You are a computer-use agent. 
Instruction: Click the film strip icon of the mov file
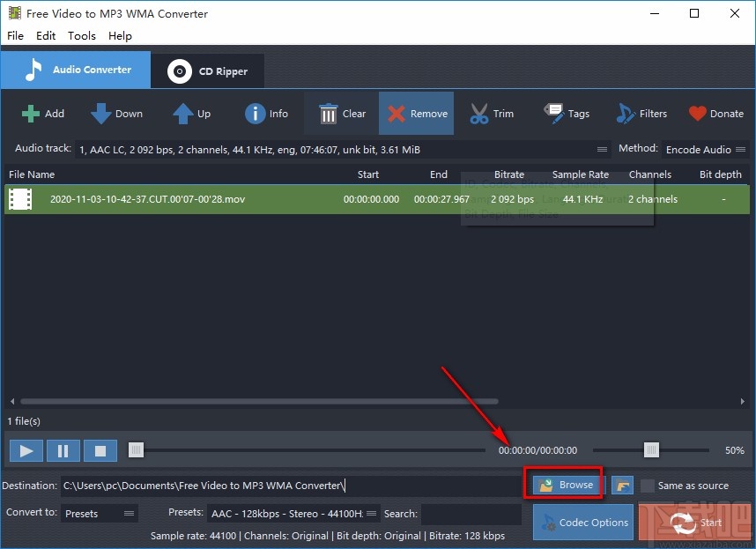coord(20,199)
